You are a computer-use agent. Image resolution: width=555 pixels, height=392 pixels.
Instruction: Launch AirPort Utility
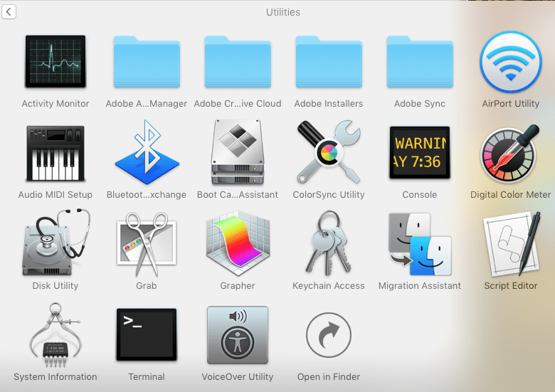511,62
